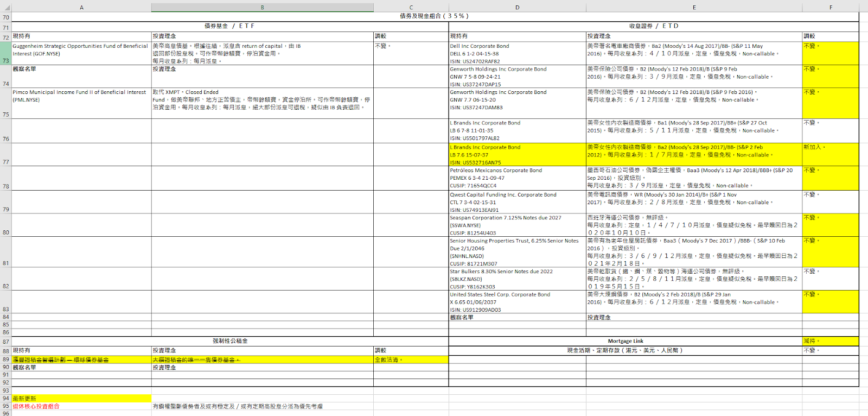
Task: Select column F header
Action: [831, 8]
